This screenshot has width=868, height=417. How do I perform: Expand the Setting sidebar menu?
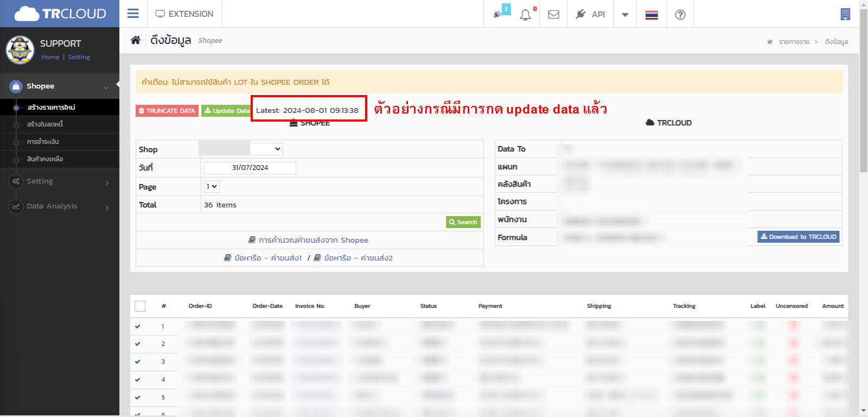(x=60, y=181)
